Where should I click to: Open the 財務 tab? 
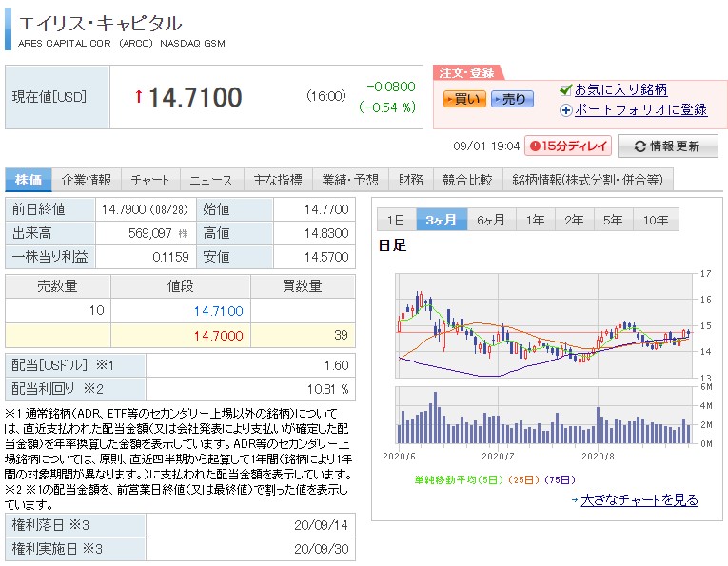tap(411, 180)
